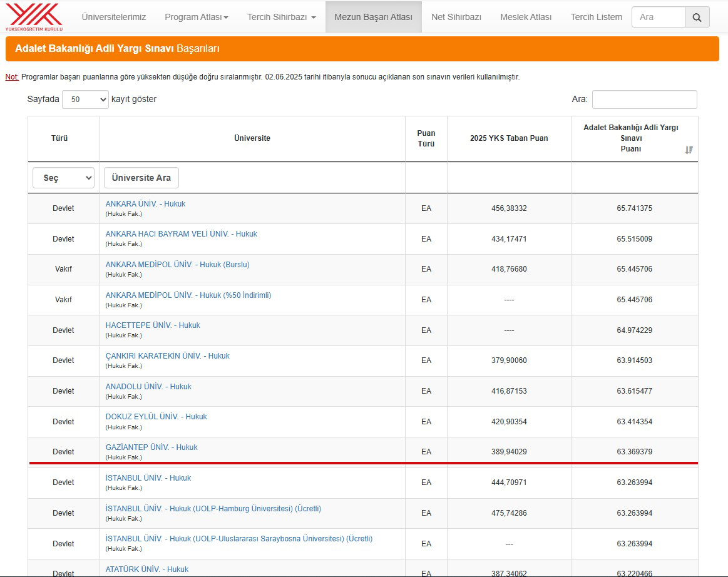
Task: Open the HACETTEPE ÜNİV. - Hukuk link
Action: [153, 325]
